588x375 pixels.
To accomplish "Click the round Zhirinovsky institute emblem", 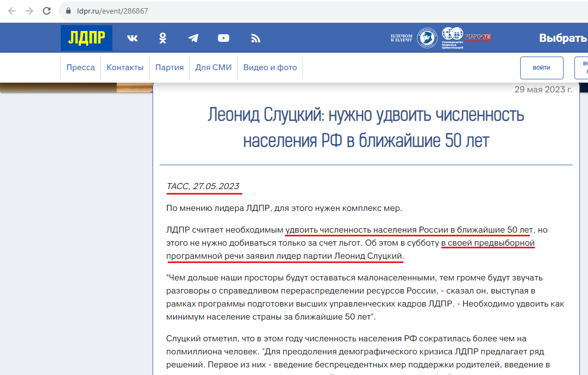I will coord(427,38).
